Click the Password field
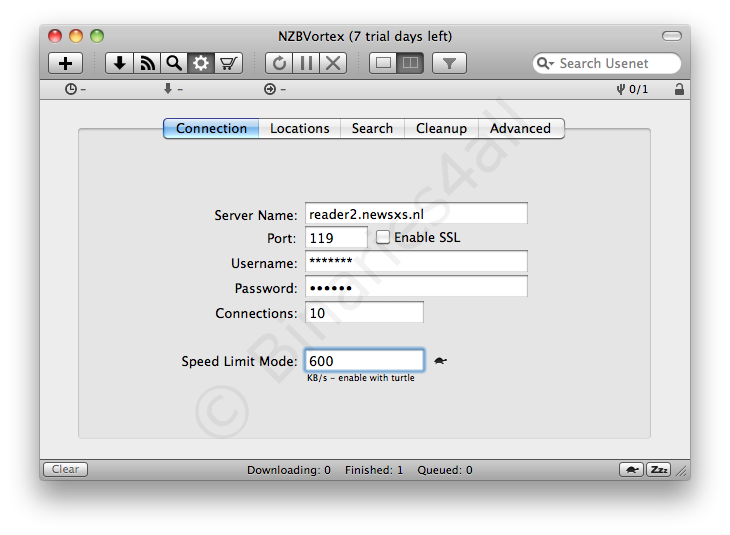Screen dimensions: 730x535 point(416,286)
